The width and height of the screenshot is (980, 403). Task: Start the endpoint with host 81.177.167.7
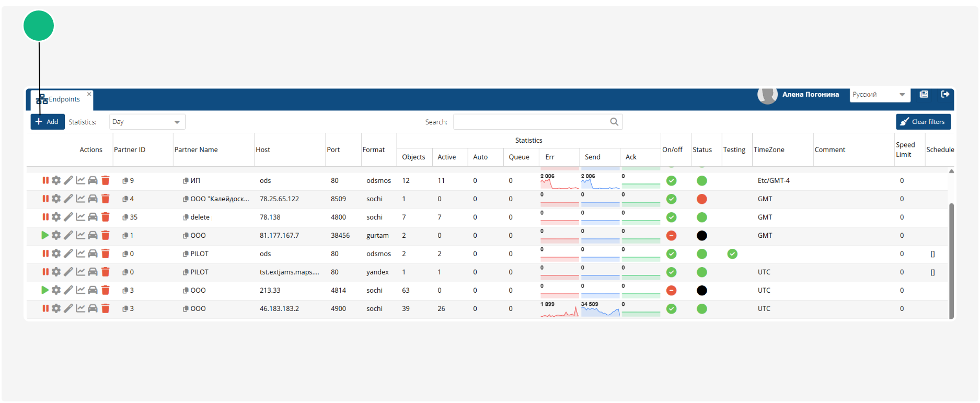point(45,235)
